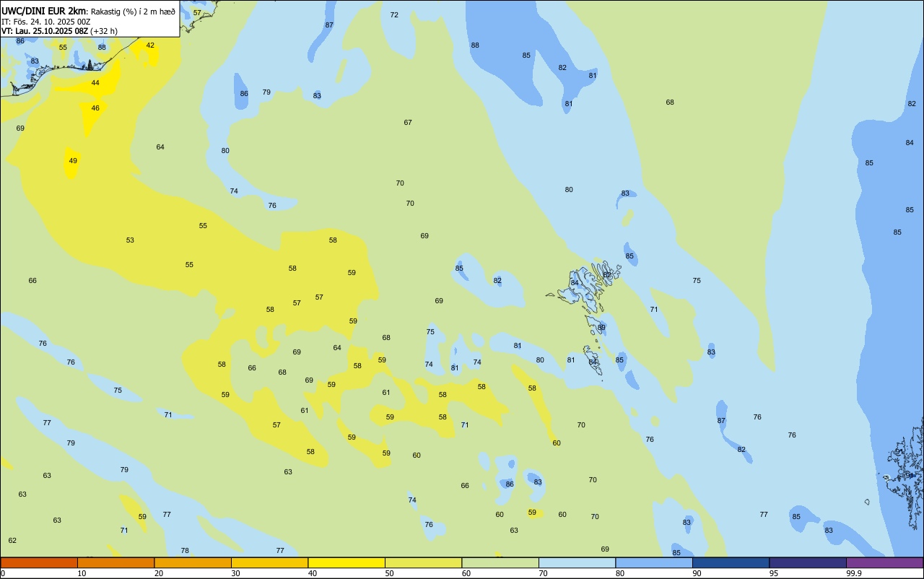This screenshot has height=579, width=924.
Task: Click the 0–10 dark orange legend swatch
Action: click(x=39, y=562)
